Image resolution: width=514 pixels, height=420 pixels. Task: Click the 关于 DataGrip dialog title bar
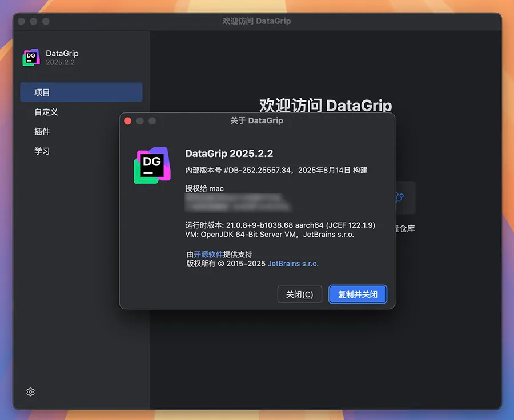click(256, 121)
